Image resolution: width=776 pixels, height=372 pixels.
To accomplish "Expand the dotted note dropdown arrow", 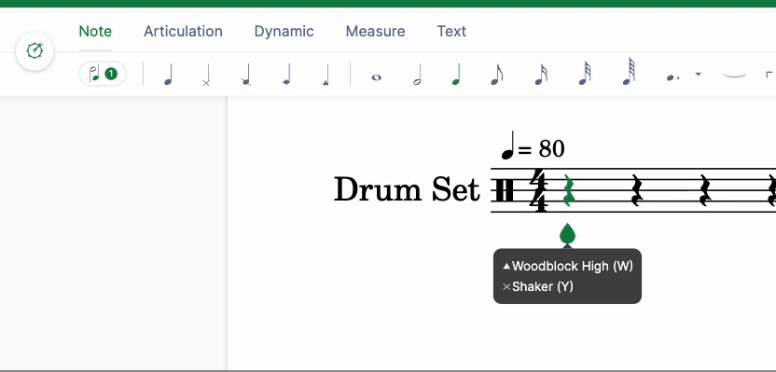I will point(698,75).
